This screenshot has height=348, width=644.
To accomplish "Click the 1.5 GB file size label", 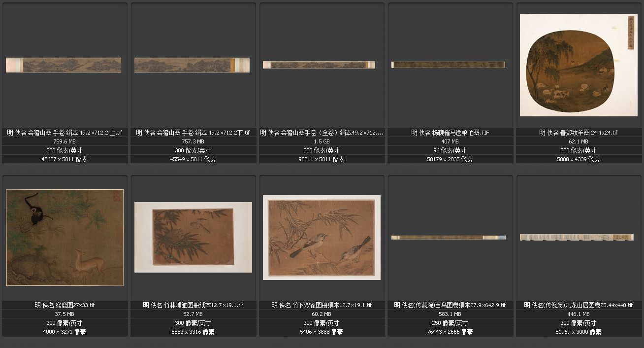I will pos(322,141).
